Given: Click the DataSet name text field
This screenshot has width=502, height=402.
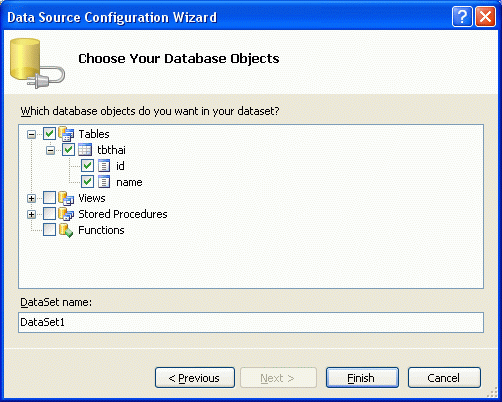Looking at the screenshot, I should (x=251, y=322).
